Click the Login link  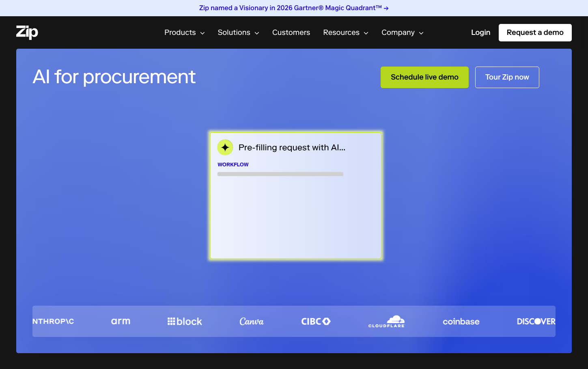480,32
